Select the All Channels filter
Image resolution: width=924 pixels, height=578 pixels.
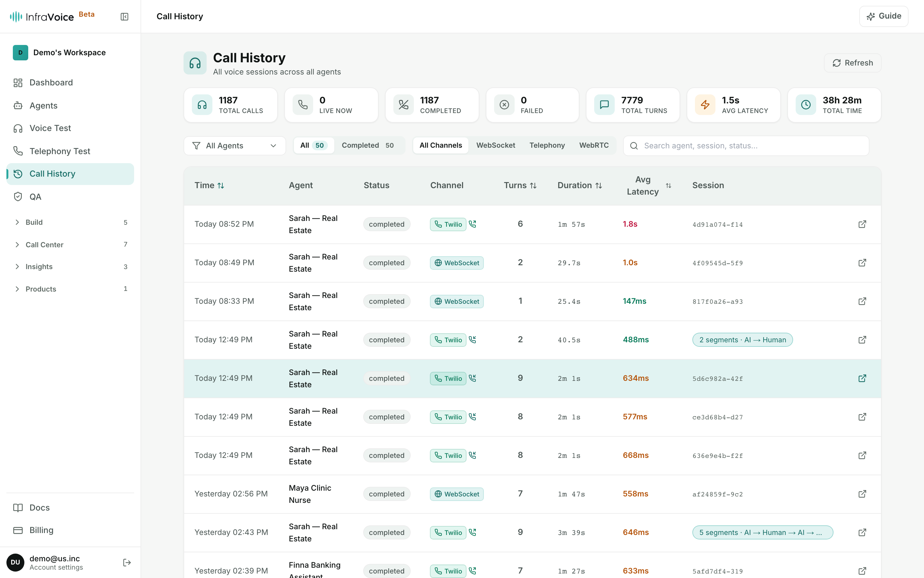(x=441, y=145)
